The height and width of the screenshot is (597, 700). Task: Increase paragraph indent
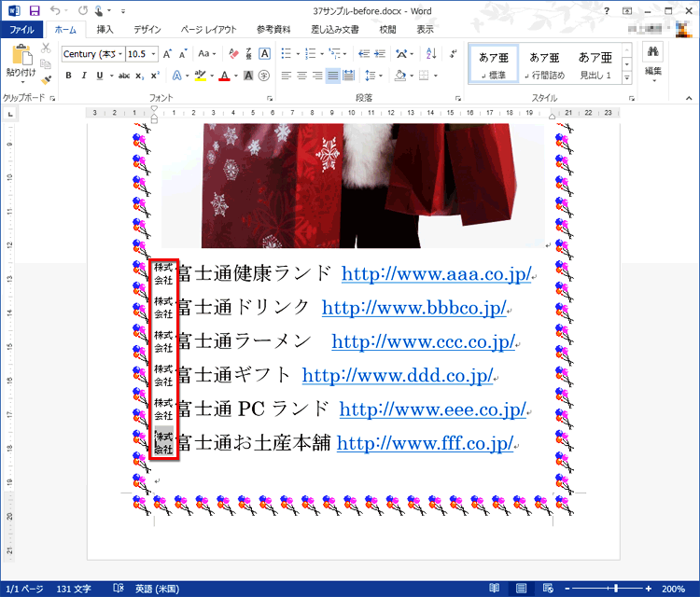[380, 54]
